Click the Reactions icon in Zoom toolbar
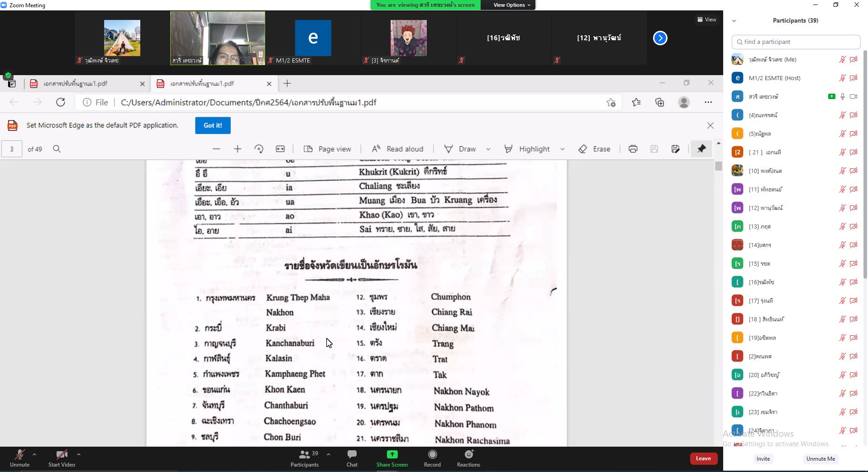This screenshot has width=868, height=472. [x=468, y=454]
